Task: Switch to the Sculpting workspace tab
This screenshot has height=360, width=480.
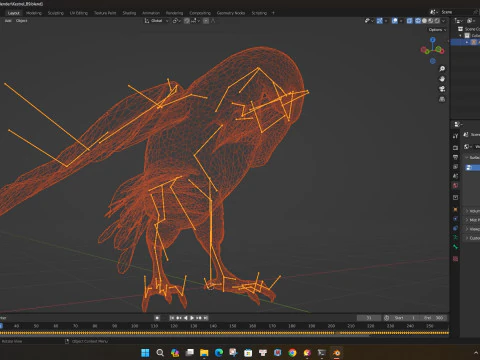Action: pos(56,13)
